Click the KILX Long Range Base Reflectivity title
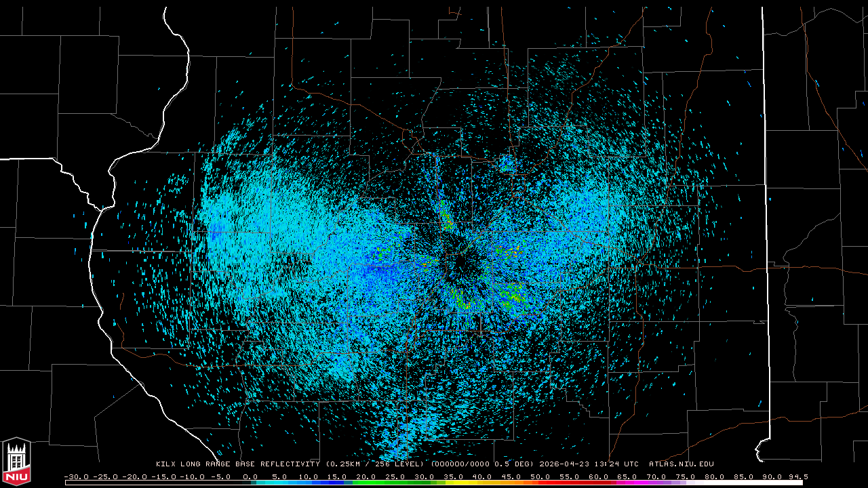The height and width of the screenshot is (488, 868). pos(237,464)
